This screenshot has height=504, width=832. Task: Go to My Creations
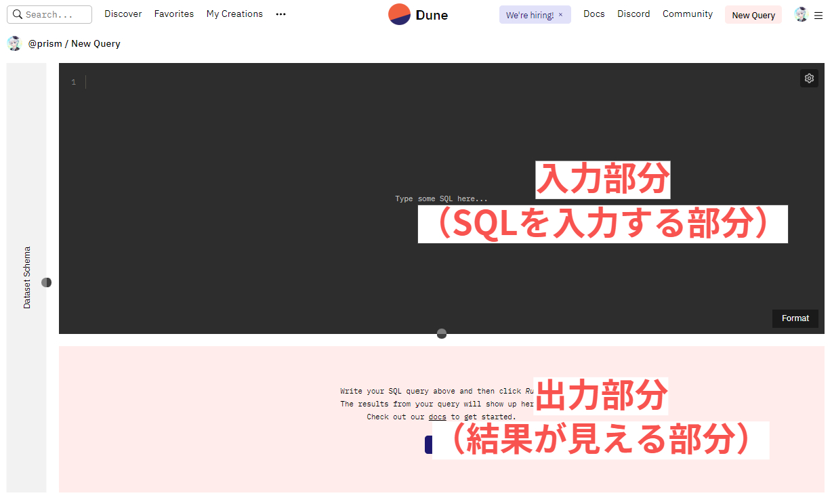(234, 14)
